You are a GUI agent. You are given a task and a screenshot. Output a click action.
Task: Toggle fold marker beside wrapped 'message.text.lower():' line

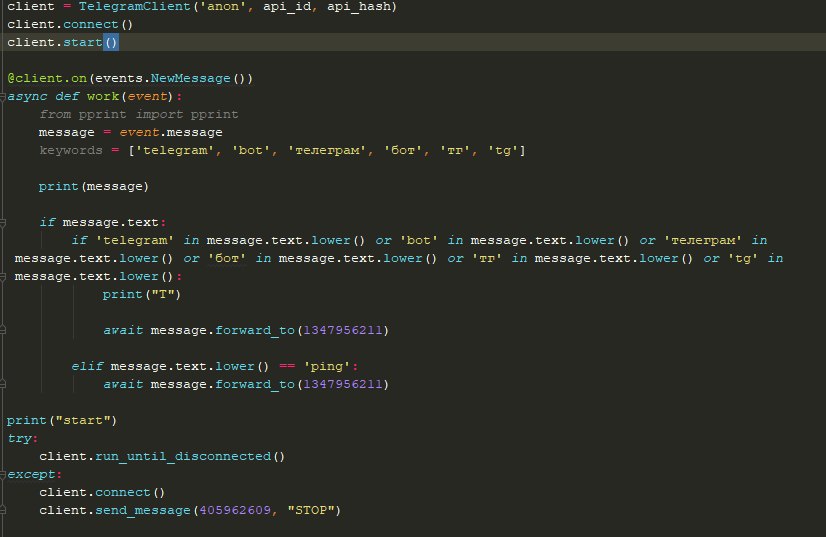(x=3, y=276)
